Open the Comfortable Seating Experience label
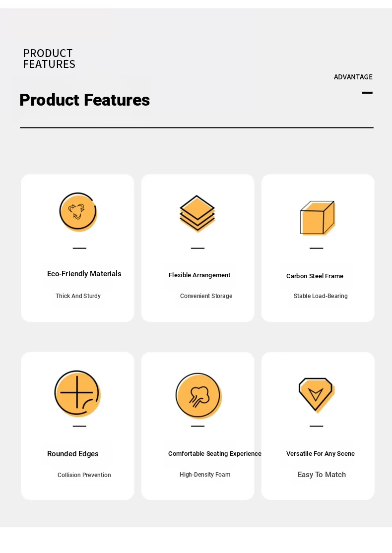The height and width of the screenshot is (553, 392). 214,453
